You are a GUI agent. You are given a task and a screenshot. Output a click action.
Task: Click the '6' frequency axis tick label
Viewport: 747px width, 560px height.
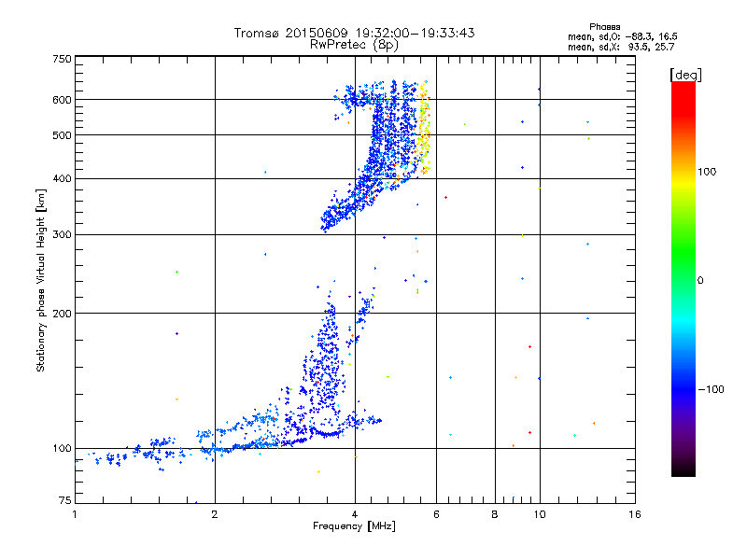(x=436, y=514)
